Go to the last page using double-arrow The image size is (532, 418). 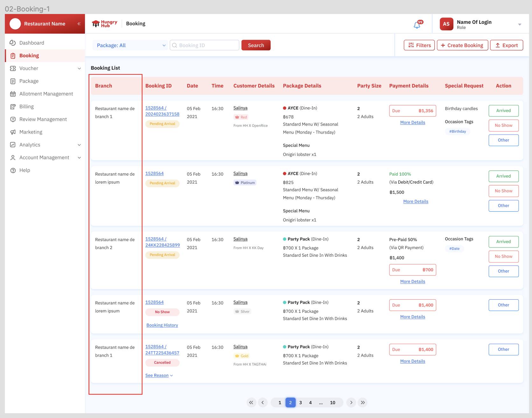click(362, 402)
